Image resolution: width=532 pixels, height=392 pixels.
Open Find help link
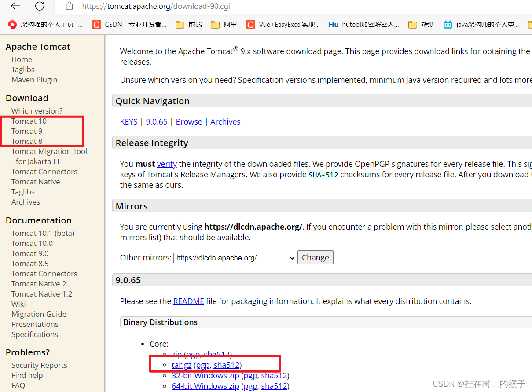[27, 375]
